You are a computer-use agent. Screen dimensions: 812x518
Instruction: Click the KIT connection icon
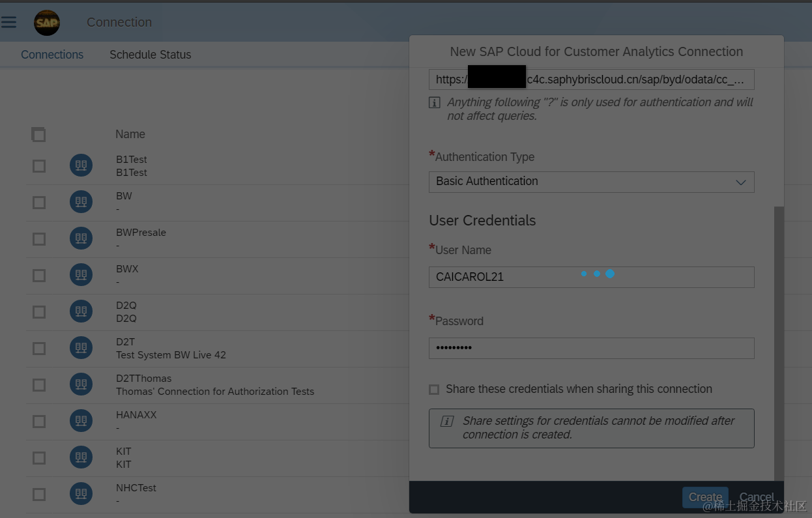click(81, 458)
